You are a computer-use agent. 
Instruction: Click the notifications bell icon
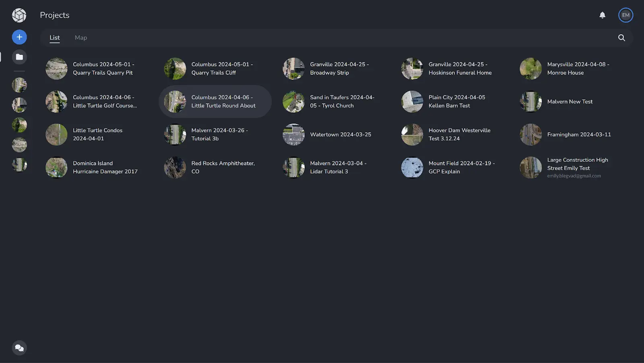click(x=602, y=15)
